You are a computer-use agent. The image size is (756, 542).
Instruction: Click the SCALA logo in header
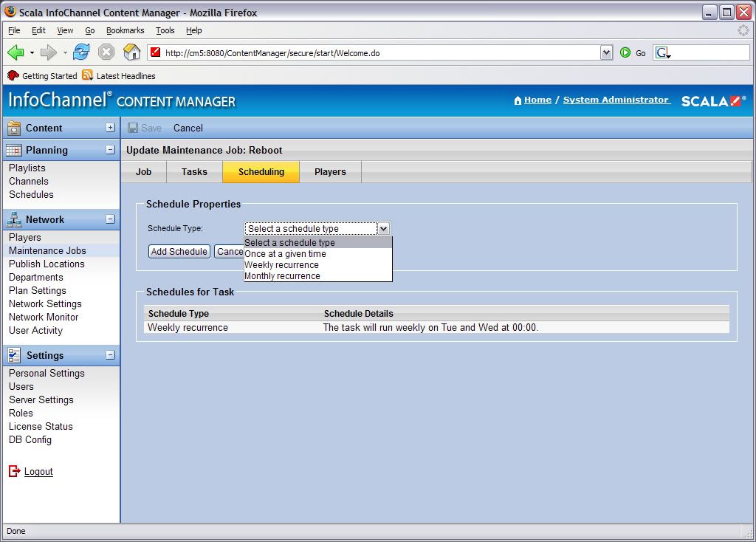714,100
